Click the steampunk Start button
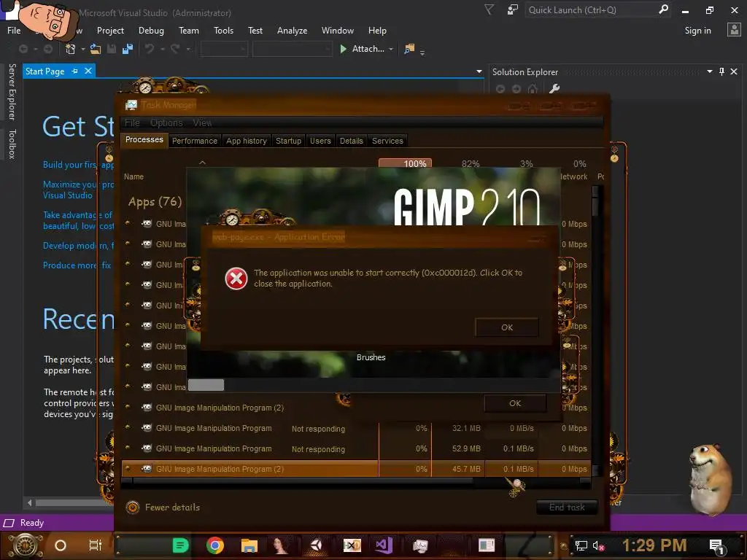747x560 pixels. (26, 545)
